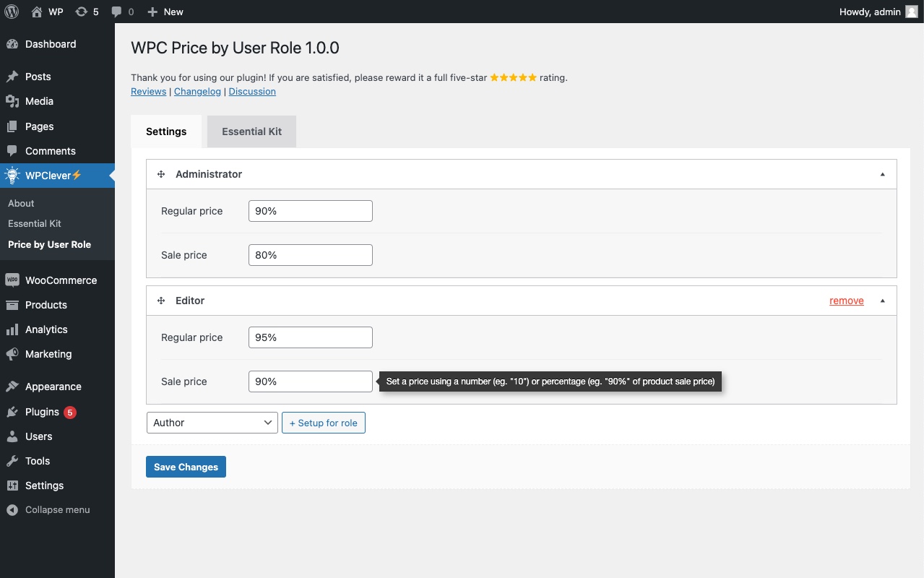Viewport: 924px width, 578px height.
Task: Open Essential Kit in the sidebar submenu
Action: pyautogui.click(x=35, y=223)
